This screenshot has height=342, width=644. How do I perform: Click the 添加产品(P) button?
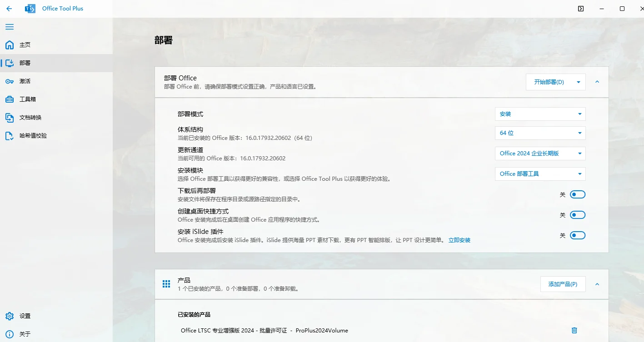[x=563, y=284]
